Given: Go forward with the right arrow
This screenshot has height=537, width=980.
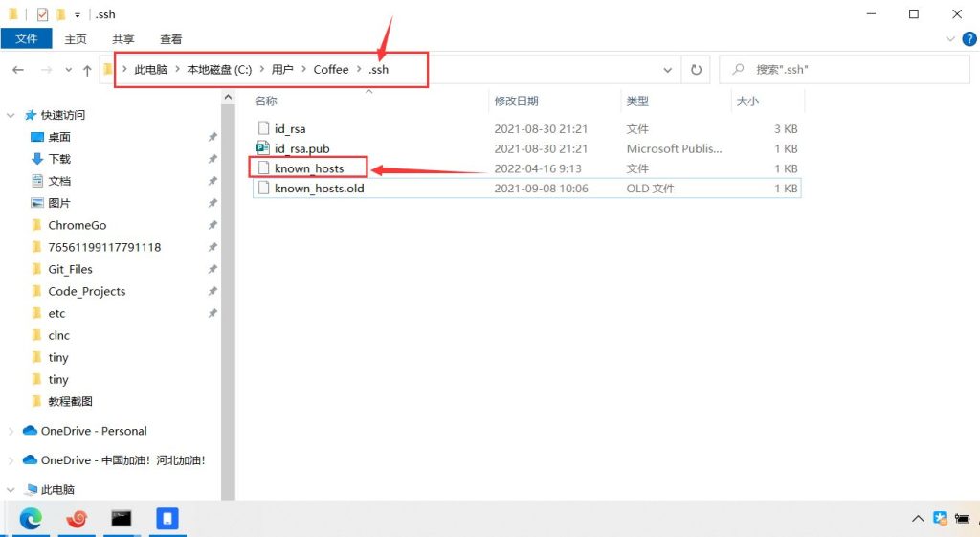Looking at the screenshot, I should point(46,70).
